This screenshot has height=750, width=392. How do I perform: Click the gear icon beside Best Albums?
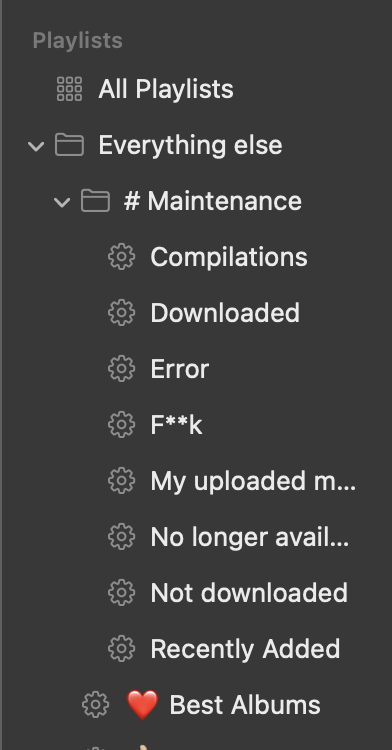pos(96,705)
